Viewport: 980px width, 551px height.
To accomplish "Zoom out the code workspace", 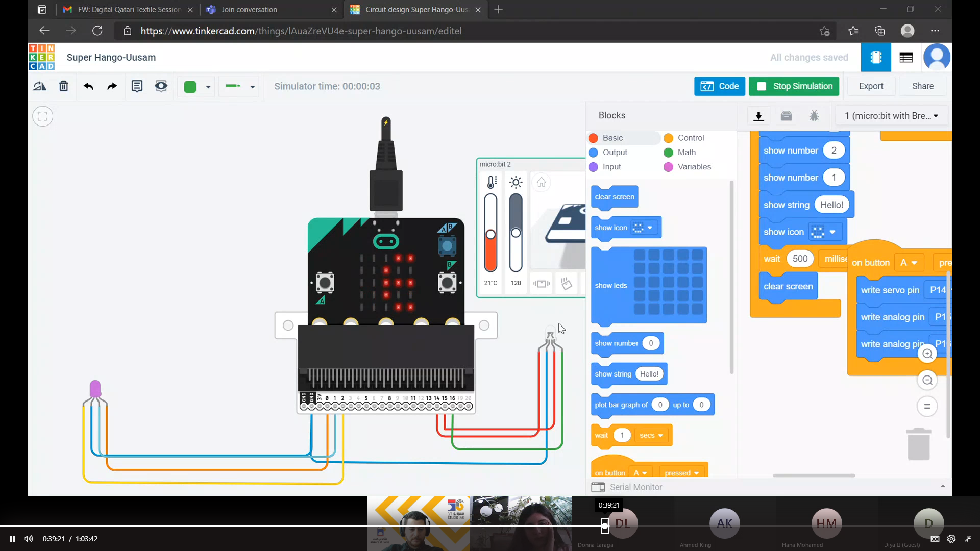I will pos(927,380).
